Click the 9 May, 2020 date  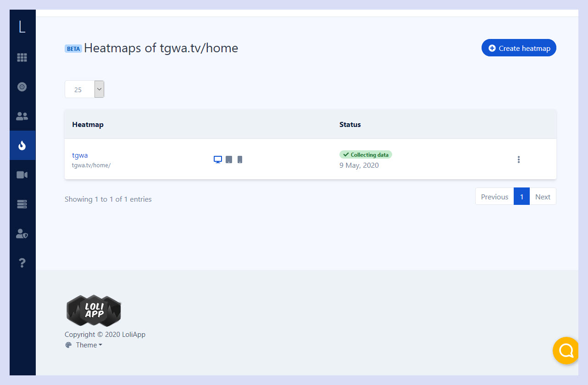click(359, 165)
